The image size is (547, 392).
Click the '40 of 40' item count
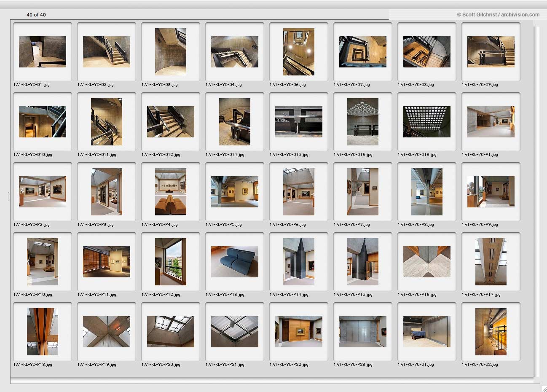36,15
